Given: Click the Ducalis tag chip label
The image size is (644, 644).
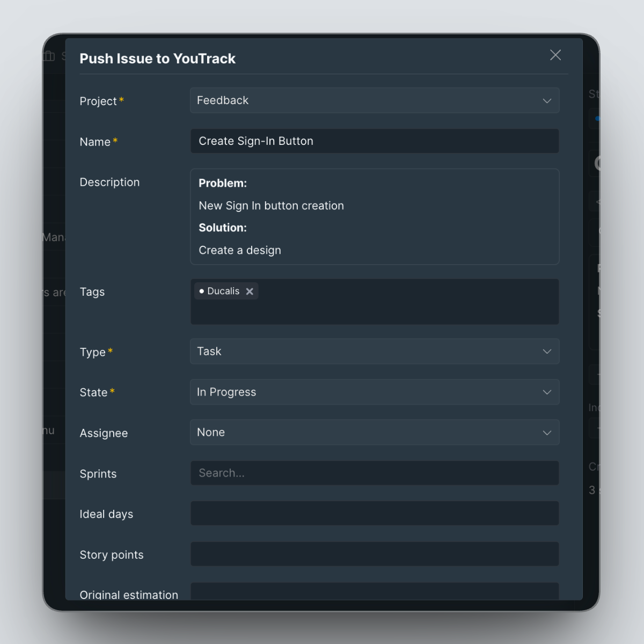Looking at the screenshot, I should (223, 291).
